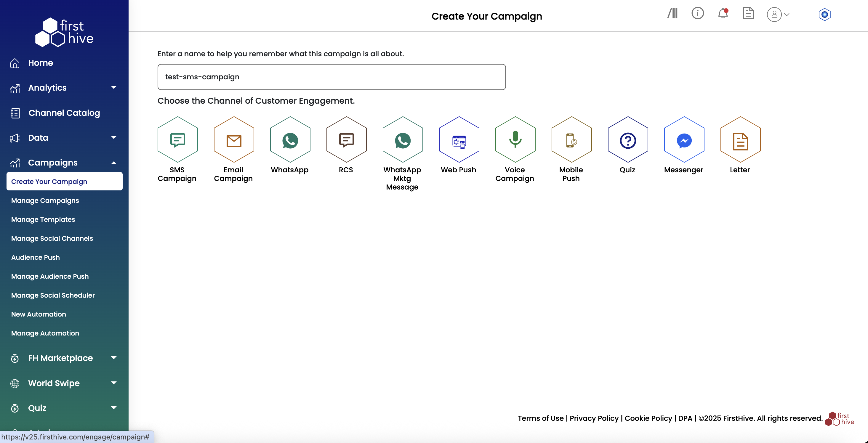Screen dimensions: 868x443
Task: Select the RCS channel icon
Action: [x=346, y=139]
